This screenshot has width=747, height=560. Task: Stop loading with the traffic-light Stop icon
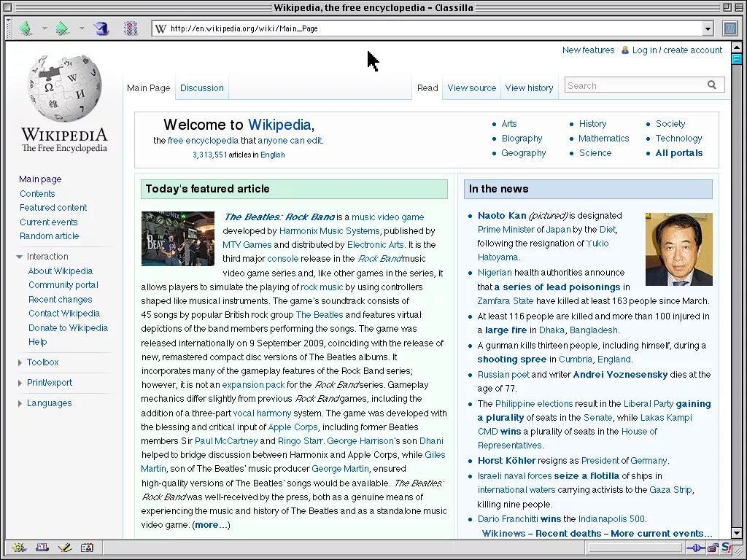pos(131,28)
